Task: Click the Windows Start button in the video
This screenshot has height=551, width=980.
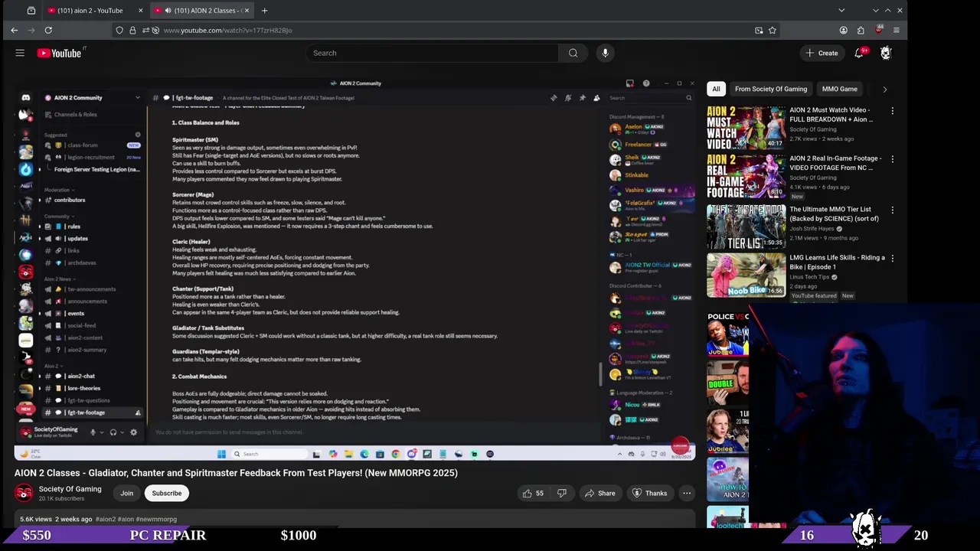Action: (x=221, y=454)
